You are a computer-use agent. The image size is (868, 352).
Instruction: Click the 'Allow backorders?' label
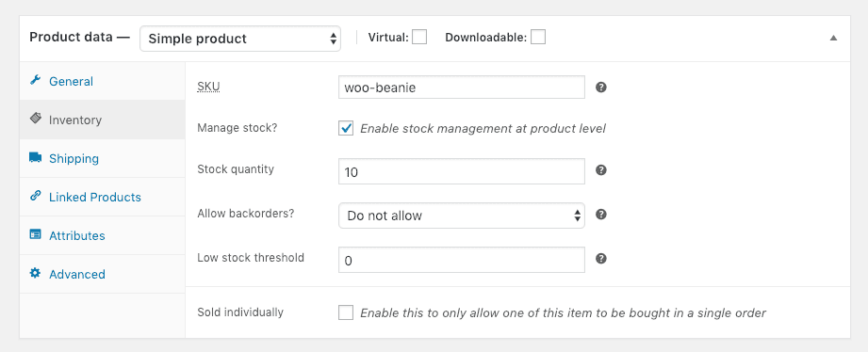(246, 214)
